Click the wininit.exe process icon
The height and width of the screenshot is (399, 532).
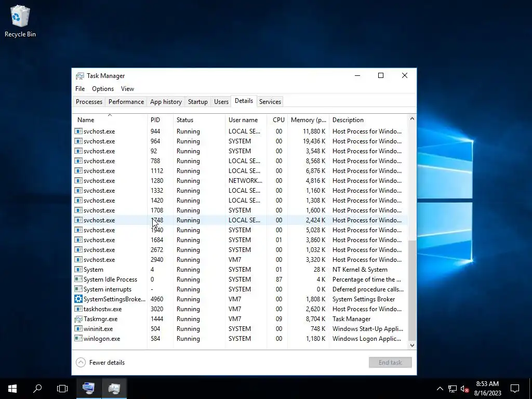78,329
